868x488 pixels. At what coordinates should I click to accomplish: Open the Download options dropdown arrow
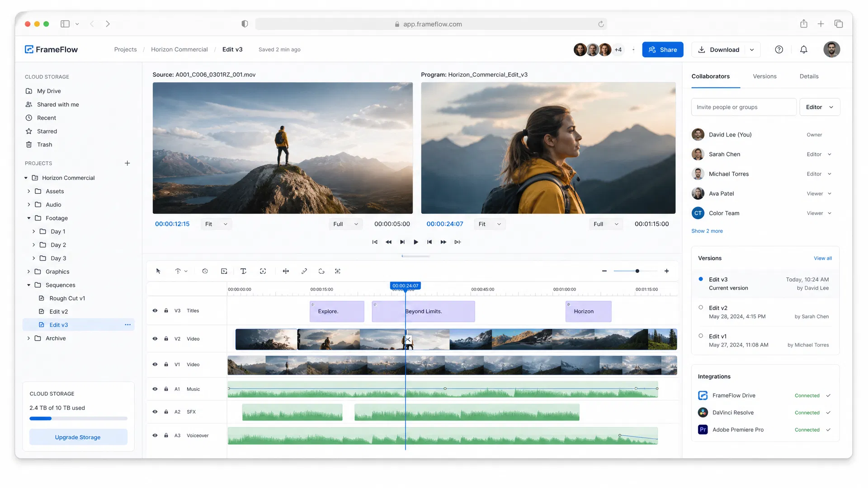tap(752, 50)
